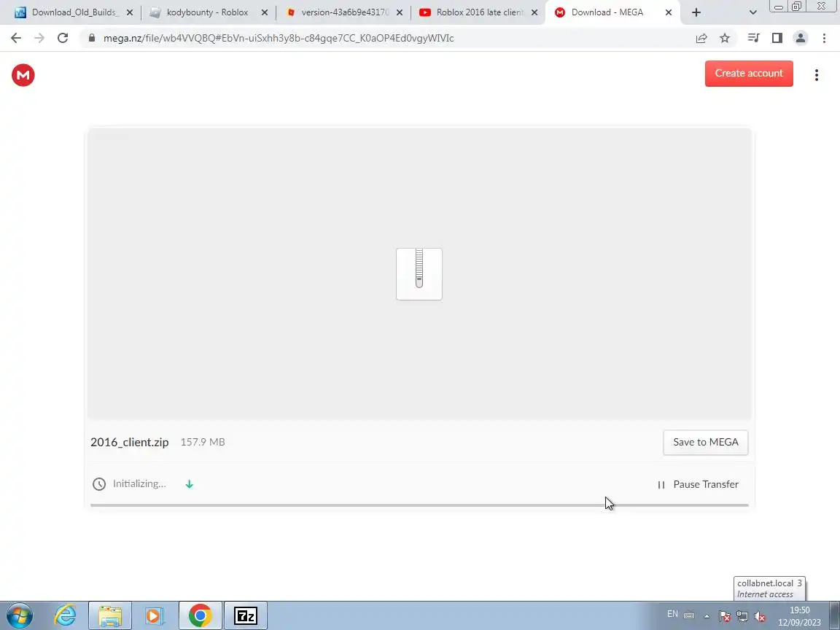Open the Windows Start menu

[19, 615]
